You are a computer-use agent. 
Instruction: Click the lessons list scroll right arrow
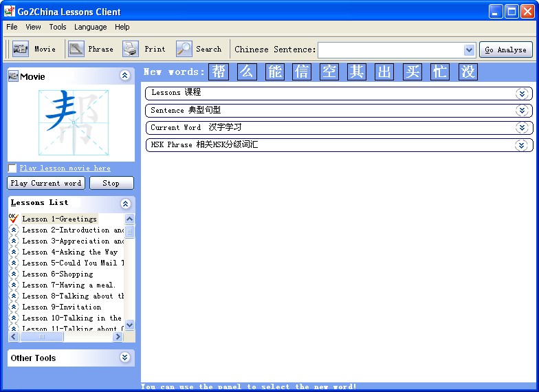(118, 337)
